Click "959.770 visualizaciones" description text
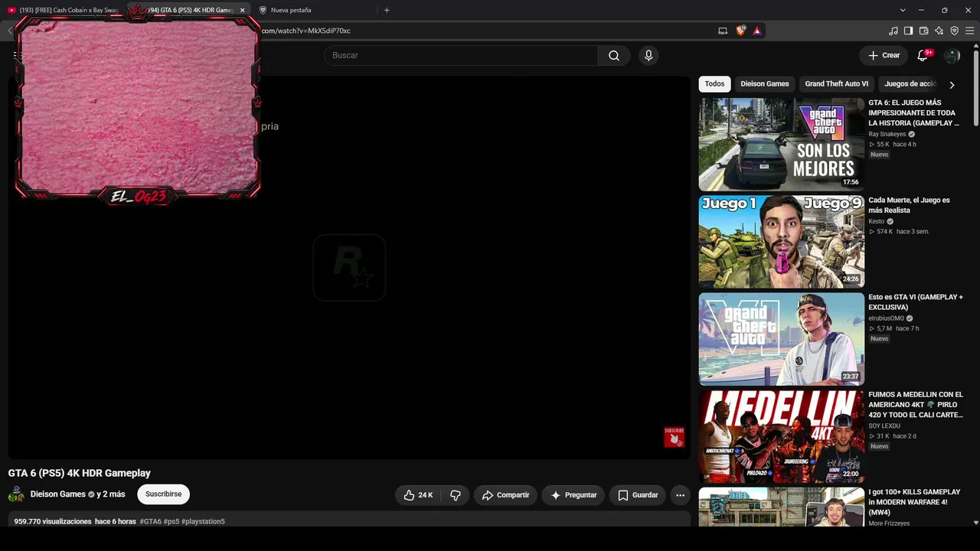Screen dimensions: 980x551 coord(53,521)
